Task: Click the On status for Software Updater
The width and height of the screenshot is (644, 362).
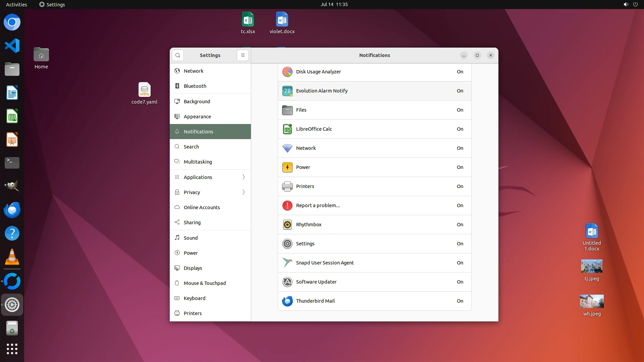Action: [460, 282]
